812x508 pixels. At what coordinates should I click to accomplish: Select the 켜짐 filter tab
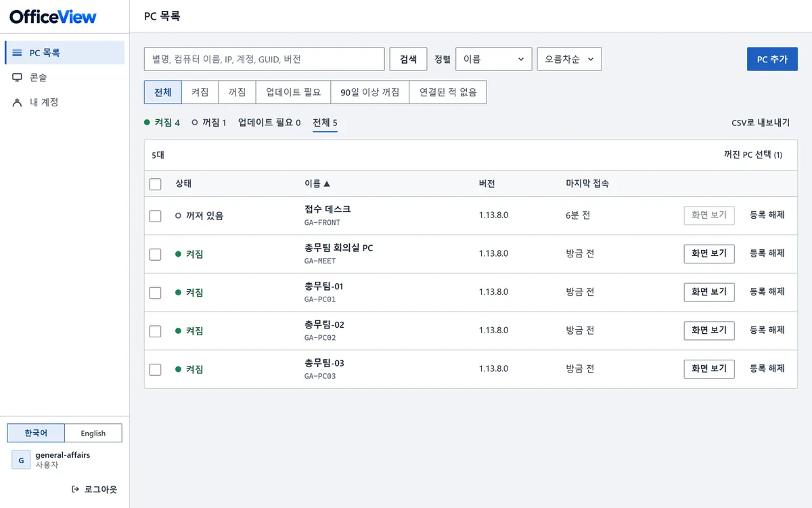tap(200, 92)
